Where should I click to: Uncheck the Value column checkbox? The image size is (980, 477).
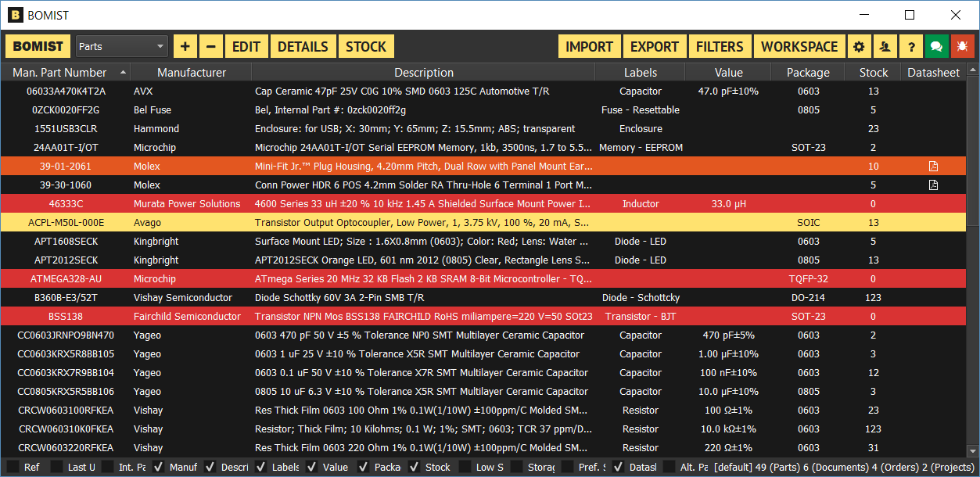312,467
